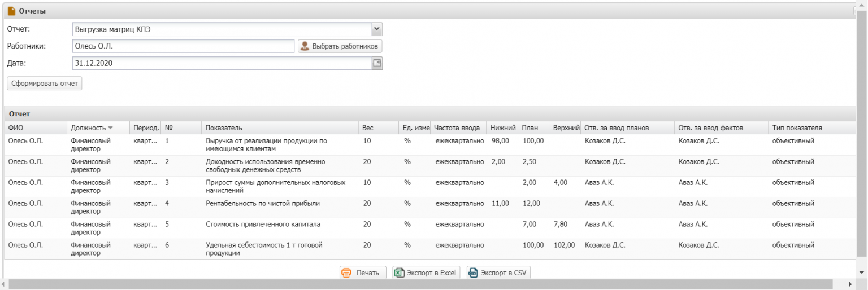Click the Печать printer icon
The image size is (868, 290).
pos(346,273)
